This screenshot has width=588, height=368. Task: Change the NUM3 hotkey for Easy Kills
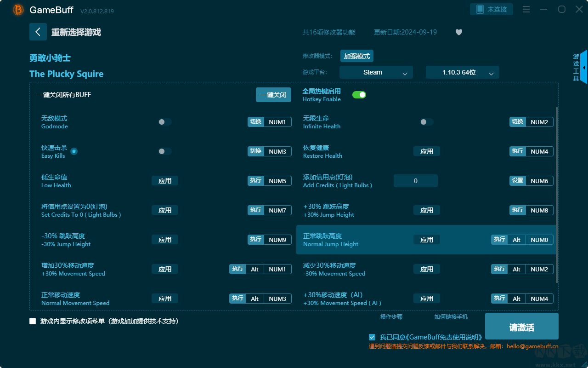click(277, 151)
